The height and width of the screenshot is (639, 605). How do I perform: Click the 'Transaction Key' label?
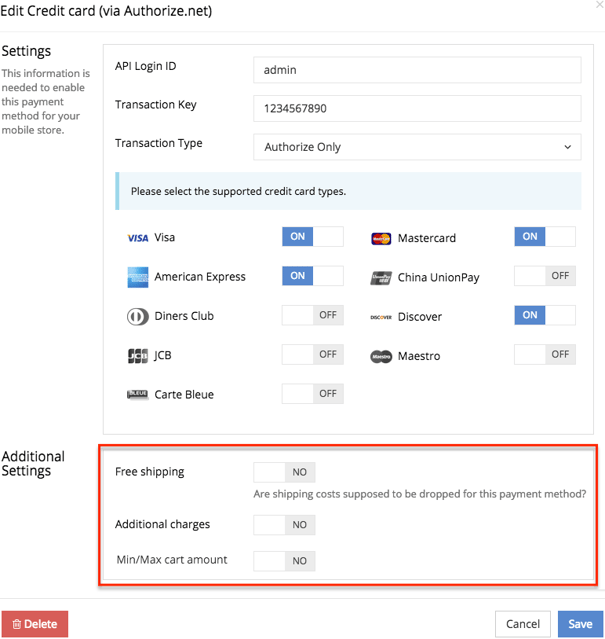tap(156, 105)
